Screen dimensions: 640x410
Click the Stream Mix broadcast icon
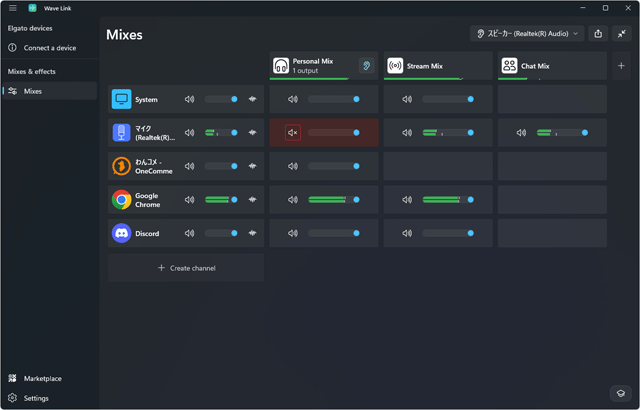[395, 66]
